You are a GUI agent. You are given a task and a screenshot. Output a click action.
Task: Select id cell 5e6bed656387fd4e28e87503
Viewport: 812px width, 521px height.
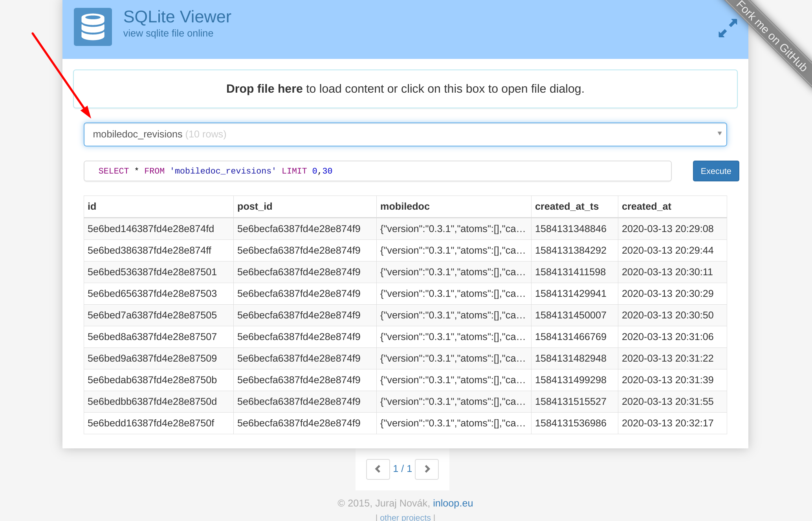(x=159, y=294)
